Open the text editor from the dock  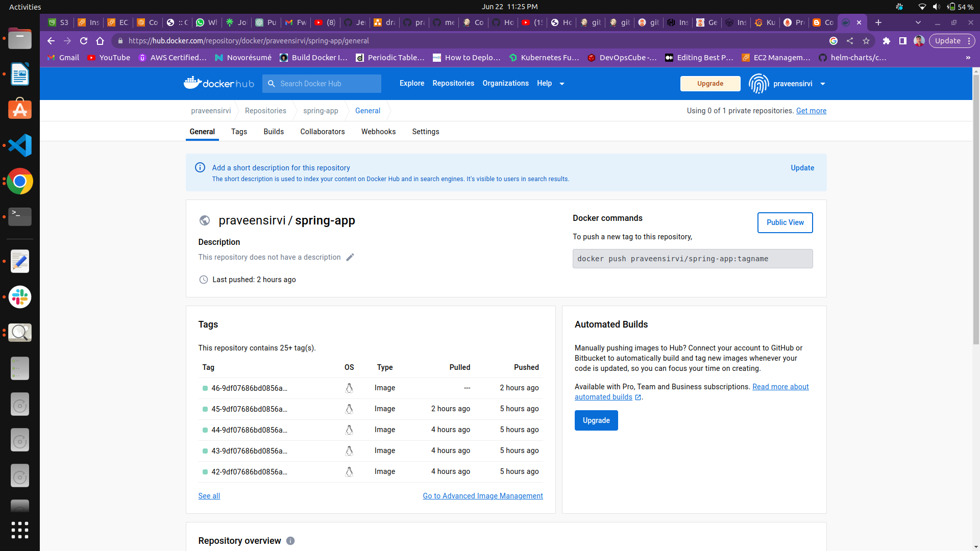coord(20,261)
